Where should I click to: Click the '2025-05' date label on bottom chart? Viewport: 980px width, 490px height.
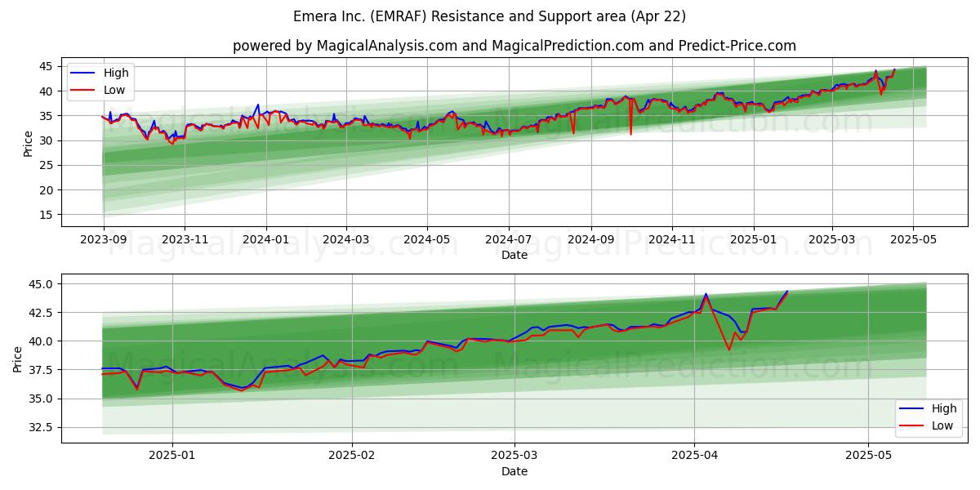click(x=869, y=457)
